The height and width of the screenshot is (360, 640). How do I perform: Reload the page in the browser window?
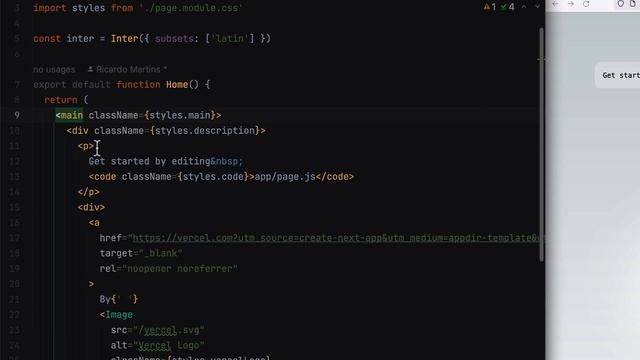click(x=586, y=4)
